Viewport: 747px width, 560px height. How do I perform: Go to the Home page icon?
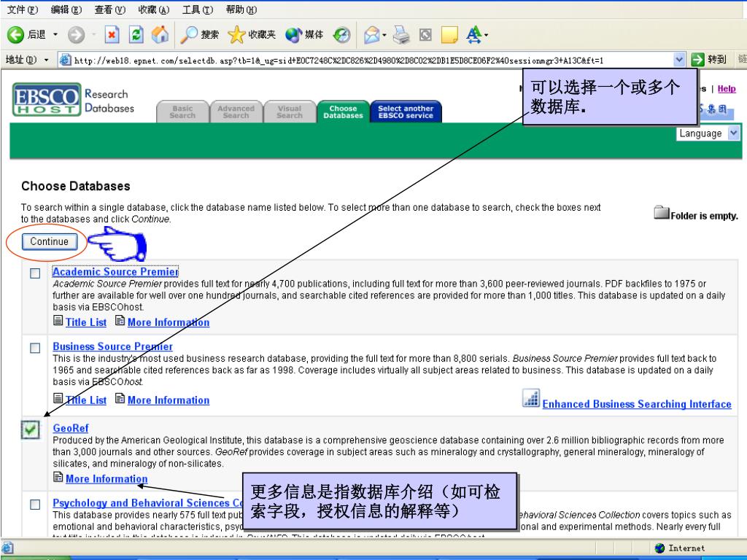[x=160, y=35]
